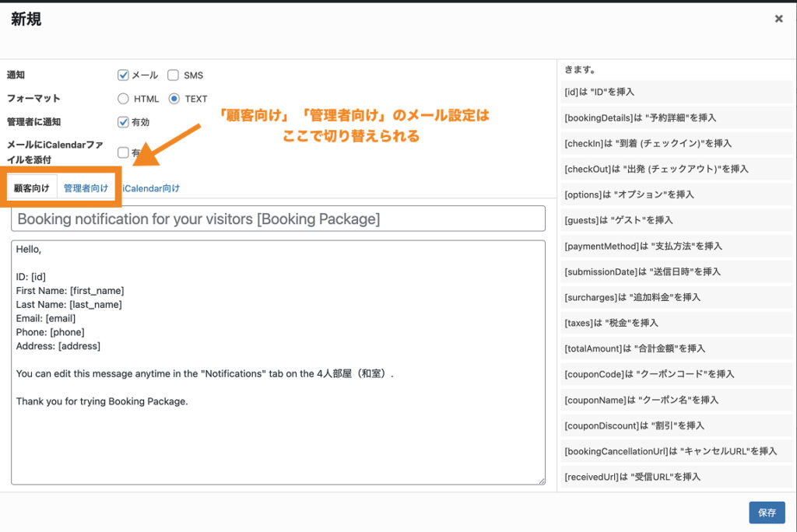This screenshot has height=532, width=797.
Task: Enable the SMS notification checkbox
Action: tap(174, 75)
